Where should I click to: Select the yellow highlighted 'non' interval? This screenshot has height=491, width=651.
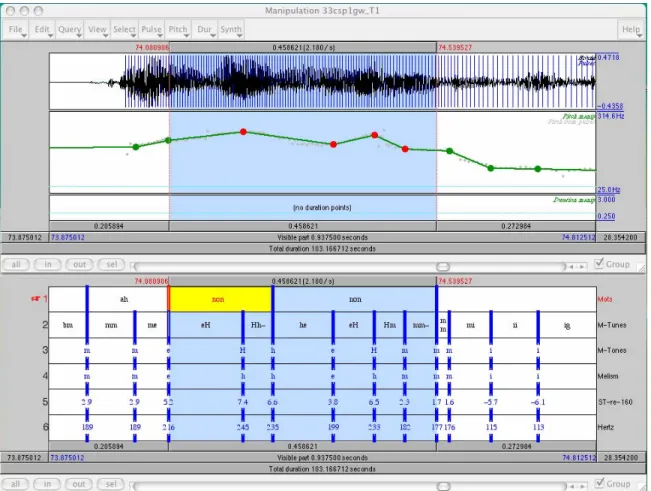coord(220,299)
